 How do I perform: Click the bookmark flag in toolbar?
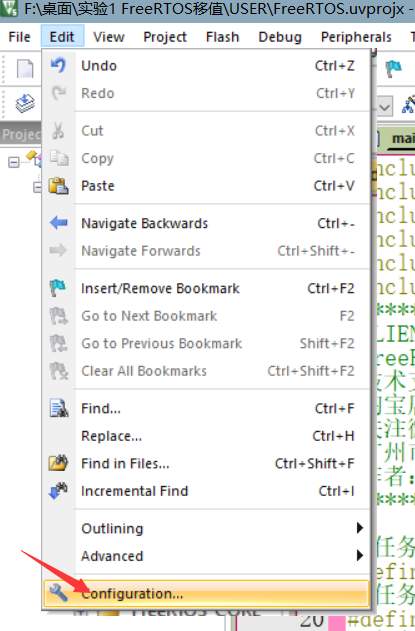point(393,68)
